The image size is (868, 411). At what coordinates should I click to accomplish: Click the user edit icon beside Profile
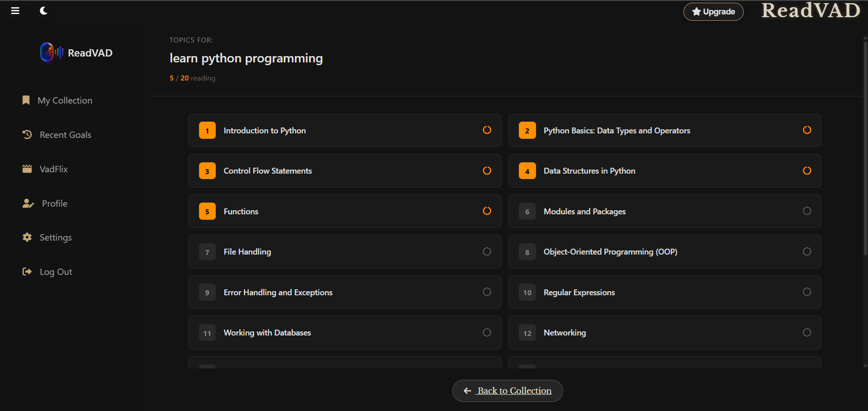coord(28,203)
